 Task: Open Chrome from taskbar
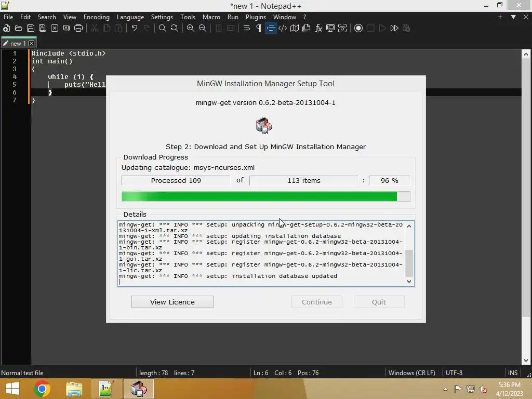click(42, 389)
